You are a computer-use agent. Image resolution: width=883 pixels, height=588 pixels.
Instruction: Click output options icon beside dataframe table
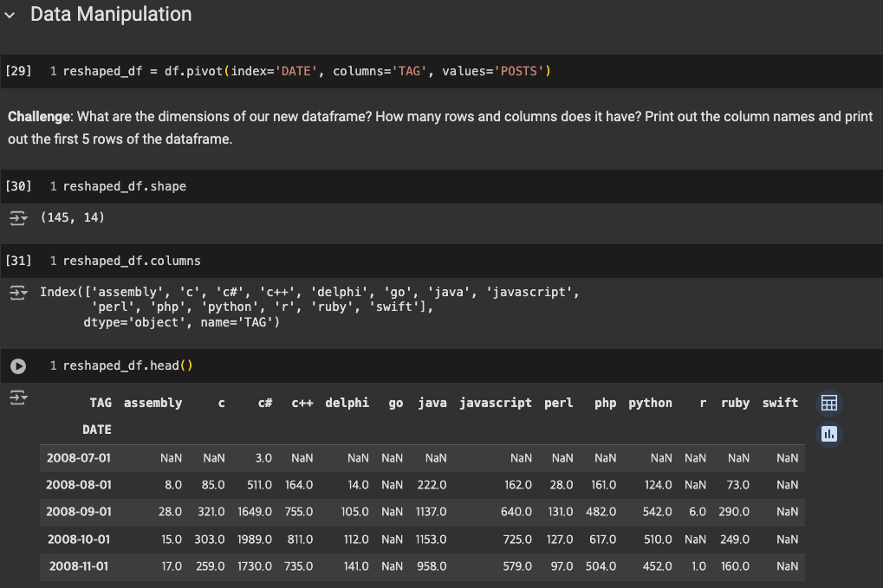(x=17, y=397)
